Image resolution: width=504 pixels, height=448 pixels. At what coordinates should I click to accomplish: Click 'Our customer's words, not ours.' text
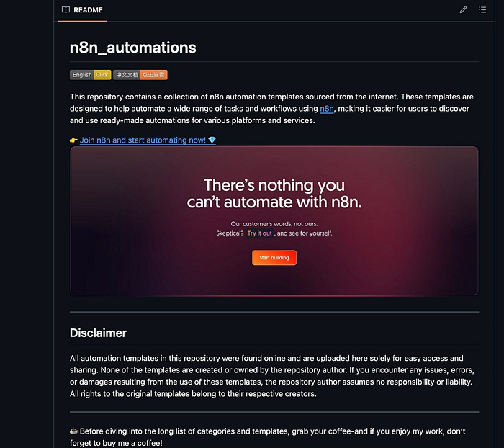274,224
